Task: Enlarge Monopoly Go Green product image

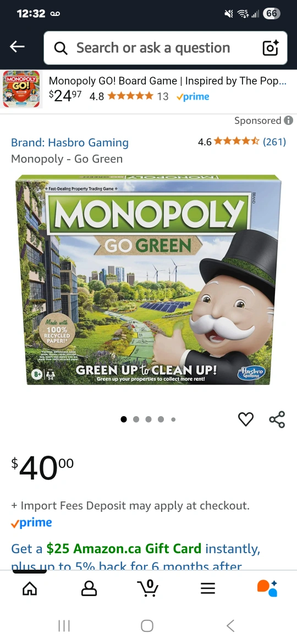Action: tap(148, 280)
